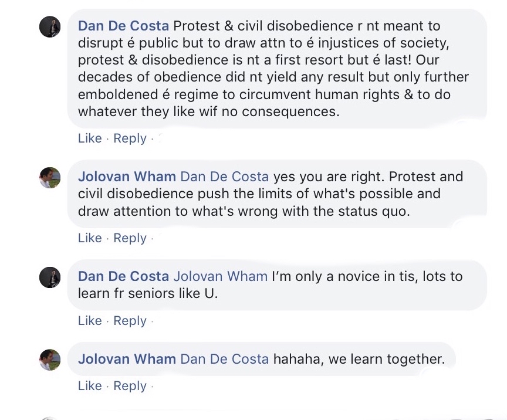Like the 'hahaha, we learn together' comment
The image size is (507, 420).
[x=90, y=386]
